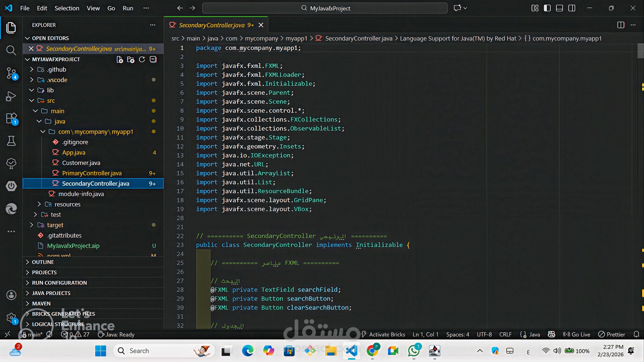
Task: Toggle primary side bar visibility
Action: [x=547, y=8]
